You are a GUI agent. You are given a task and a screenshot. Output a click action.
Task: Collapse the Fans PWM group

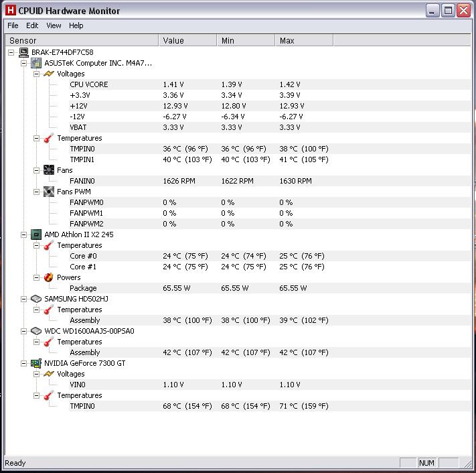pos(36,192)
